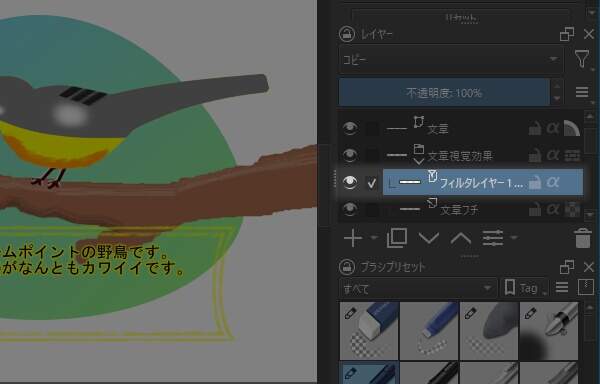Viewport: 600px width, 384px height.
Task: Toggle visibility of the 文章フチ layer
Action: tap(350, 209)
